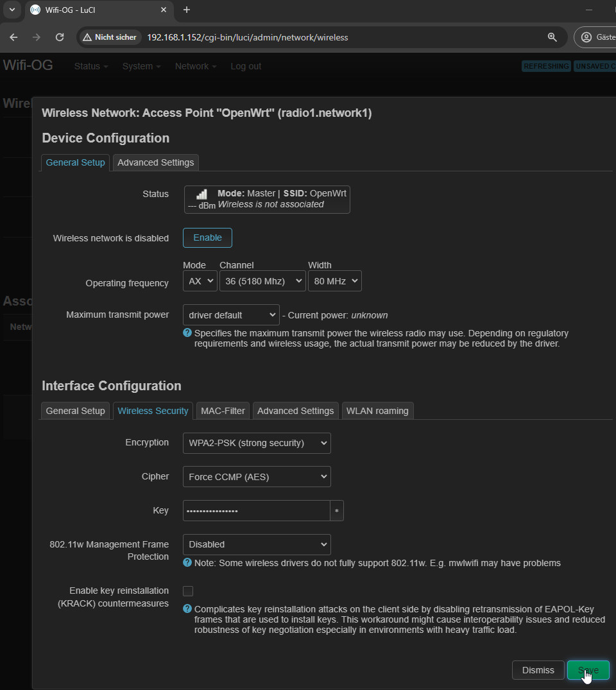
Task: Open the Channel dropdown showing 36
Action: click(262, 281)
